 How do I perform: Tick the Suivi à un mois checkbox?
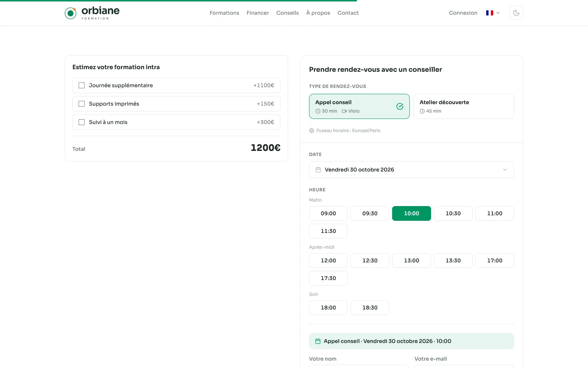tap(82, 122)
